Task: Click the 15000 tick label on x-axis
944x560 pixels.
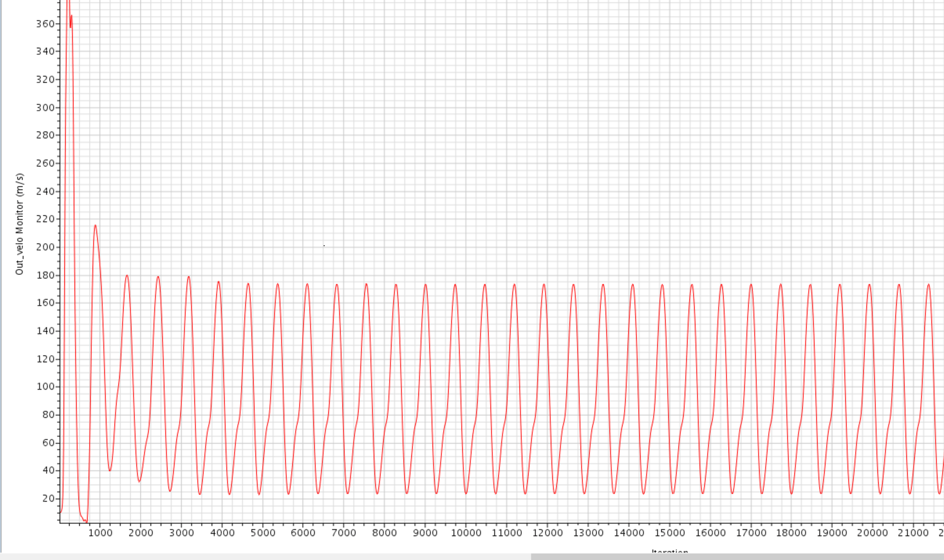Action: click(x=670, y=533)
